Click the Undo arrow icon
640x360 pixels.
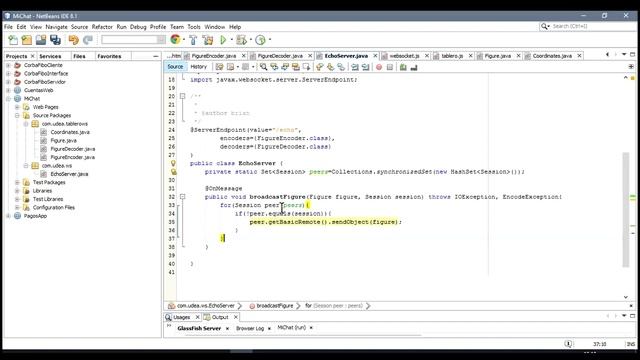73,40
